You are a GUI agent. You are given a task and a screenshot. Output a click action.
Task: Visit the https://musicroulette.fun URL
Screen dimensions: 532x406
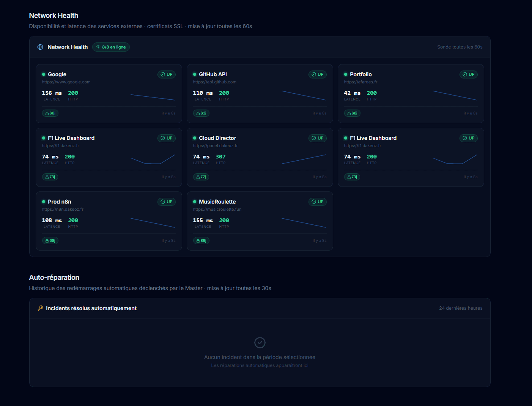pos(217,209)
